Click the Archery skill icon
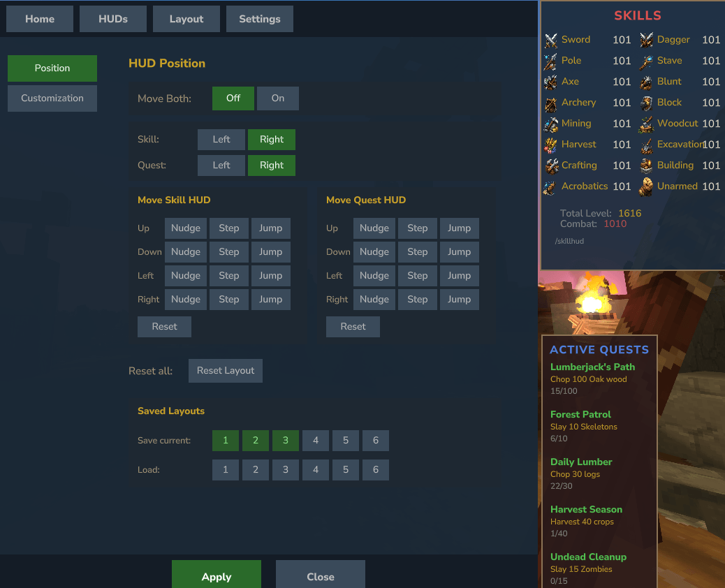Viewport: 725px width, 588px height. point(550,103)
